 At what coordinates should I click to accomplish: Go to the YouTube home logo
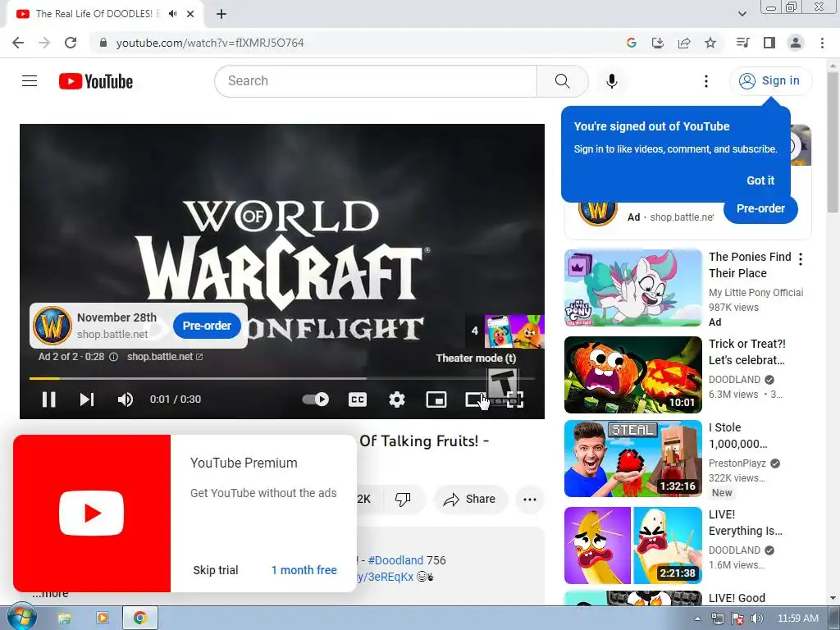96,81
